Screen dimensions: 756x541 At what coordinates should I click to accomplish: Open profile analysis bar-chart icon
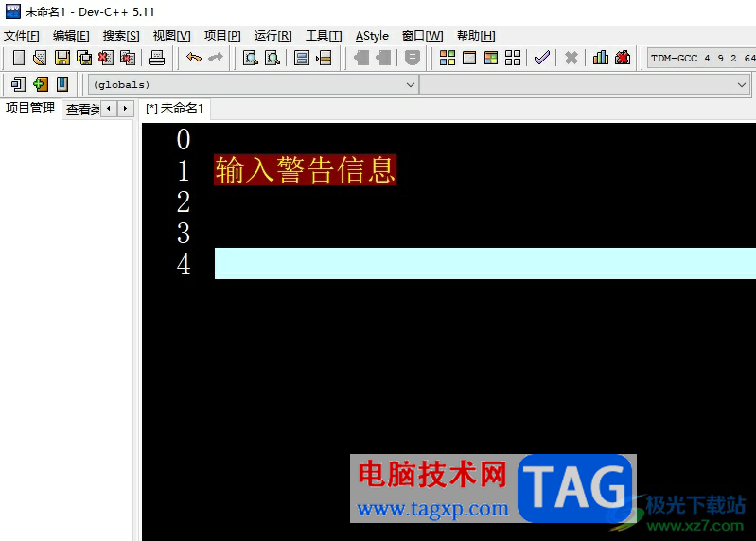click(x=600, y=58)
